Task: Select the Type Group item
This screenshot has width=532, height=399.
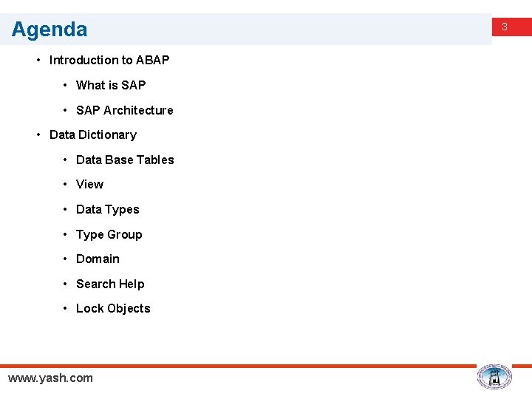Action: pyautogui.click(x=109, y=234)
